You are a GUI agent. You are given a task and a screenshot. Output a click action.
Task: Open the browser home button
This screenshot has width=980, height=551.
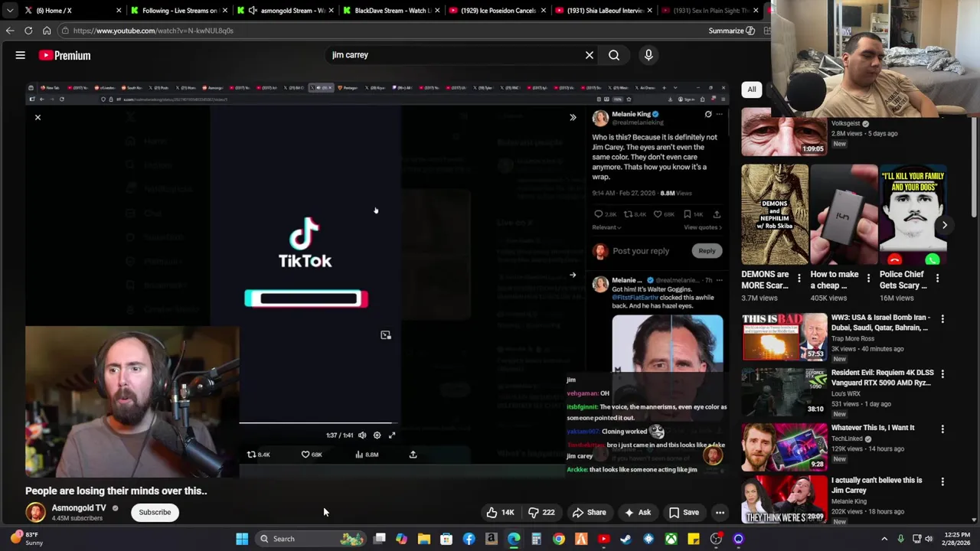[47, 31]
